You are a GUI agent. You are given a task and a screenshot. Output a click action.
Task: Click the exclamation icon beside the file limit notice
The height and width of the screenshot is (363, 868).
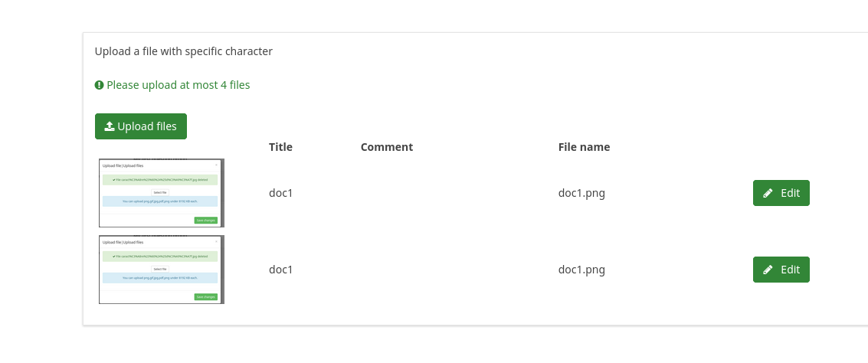[99, 85]
